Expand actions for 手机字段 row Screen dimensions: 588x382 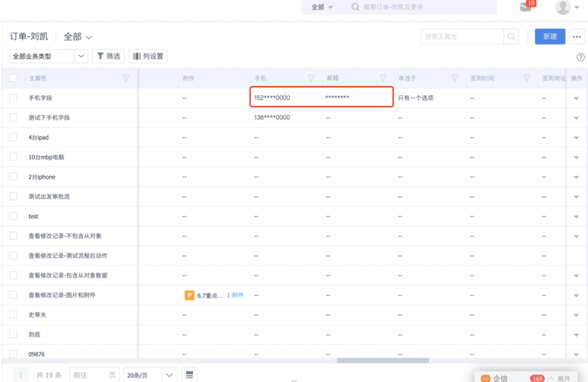tap(576, 98)
